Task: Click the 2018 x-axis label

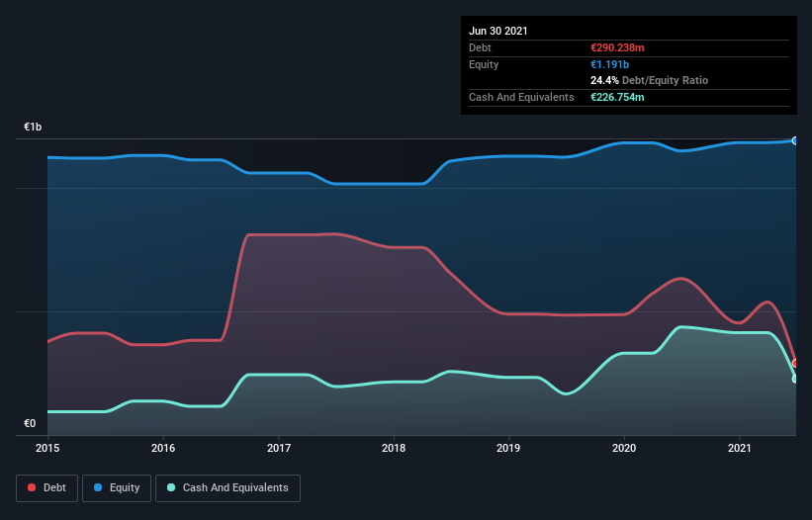Action: pyautogui.click(x=394, y=448)
